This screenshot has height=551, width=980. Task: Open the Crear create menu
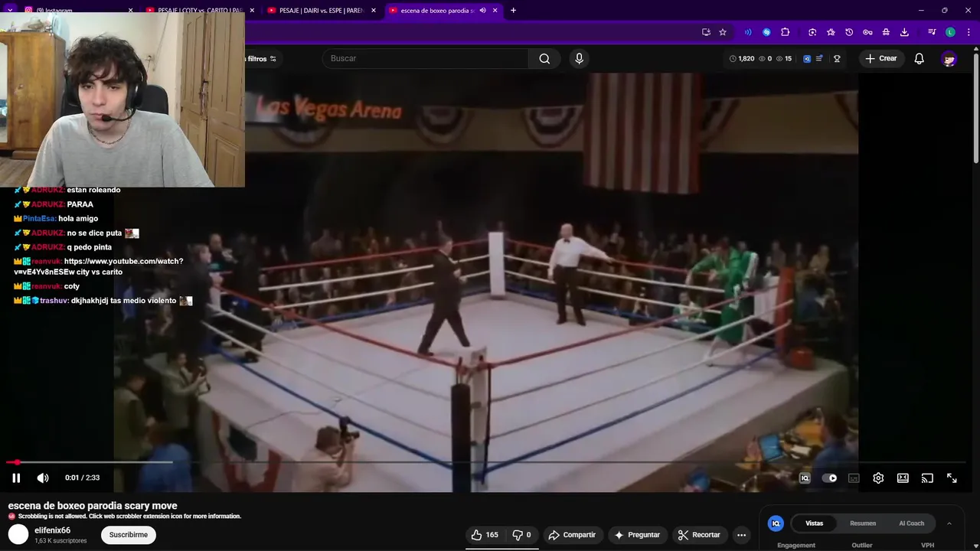pyautogui.click(x=880, y=58)
